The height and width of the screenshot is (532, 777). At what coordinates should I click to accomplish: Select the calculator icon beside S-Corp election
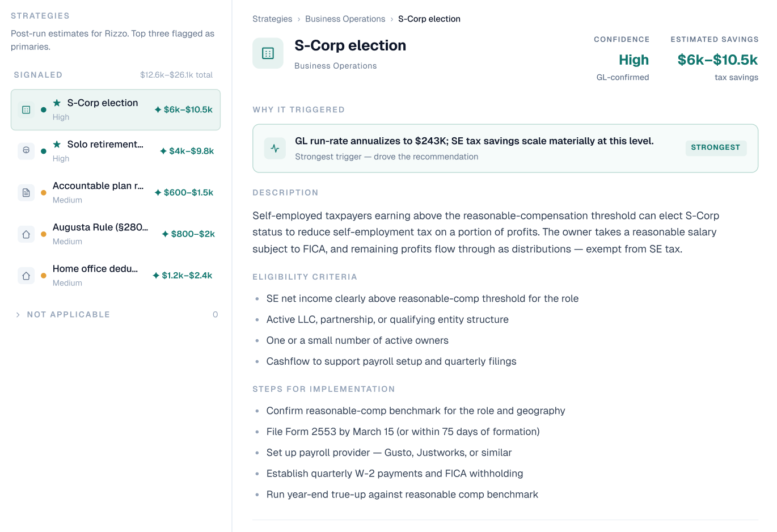point(26,109)
